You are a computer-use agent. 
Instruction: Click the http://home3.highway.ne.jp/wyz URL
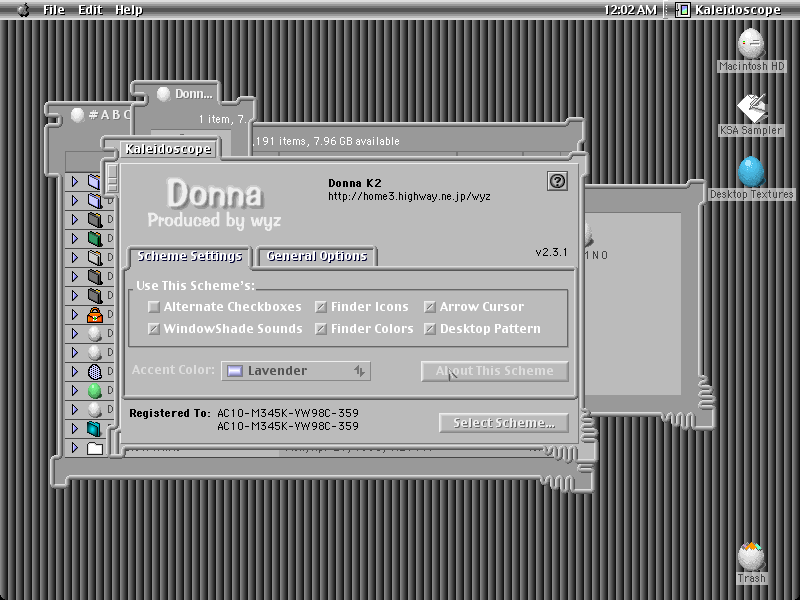(409, 196)
